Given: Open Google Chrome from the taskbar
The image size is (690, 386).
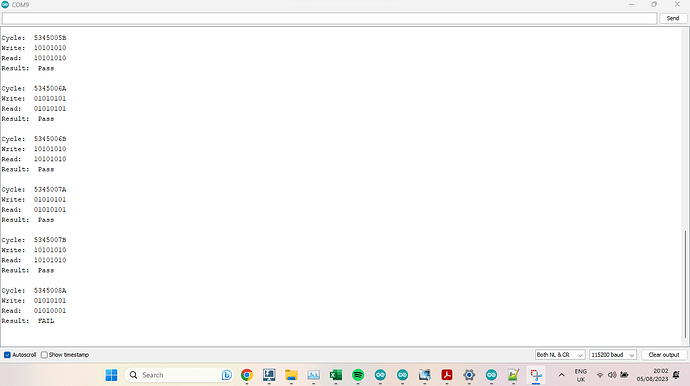Looking at the screenshot, I should pyautogui.click(x=247, y=375).
